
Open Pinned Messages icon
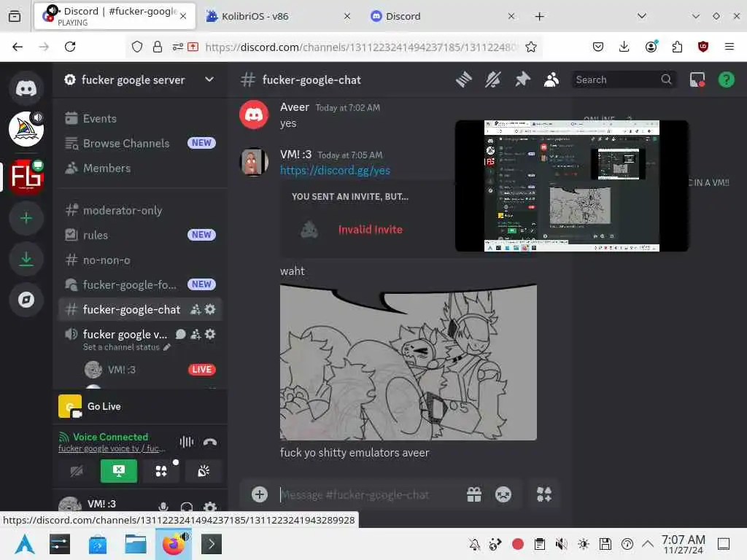(x=522, y=79)
